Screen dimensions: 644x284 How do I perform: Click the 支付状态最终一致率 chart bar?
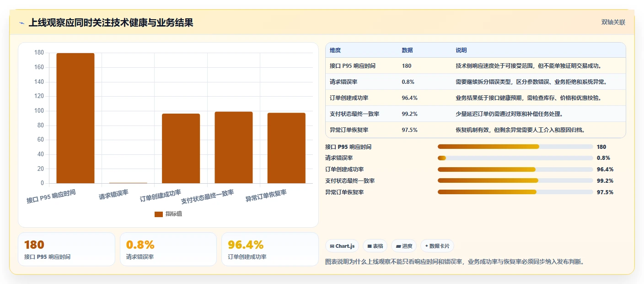(x=234, y=147)
